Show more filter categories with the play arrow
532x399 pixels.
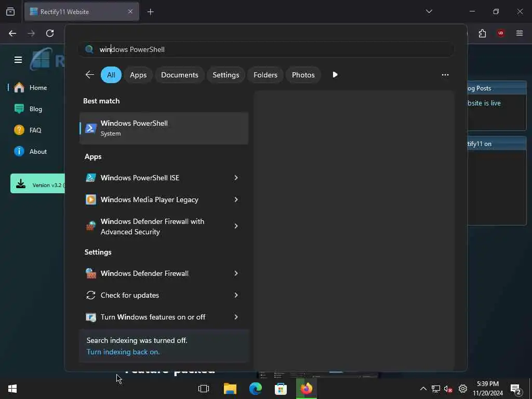pyautogui.click(x=335, y=75)
